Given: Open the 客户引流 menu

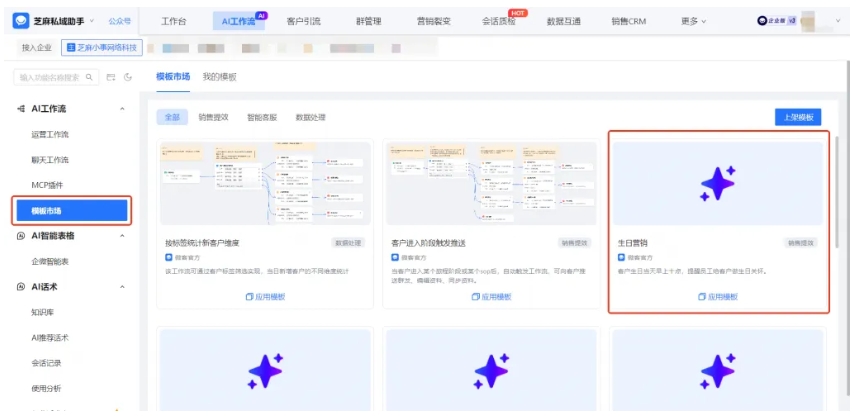Looking at the screenshot, I should [303, 21].
